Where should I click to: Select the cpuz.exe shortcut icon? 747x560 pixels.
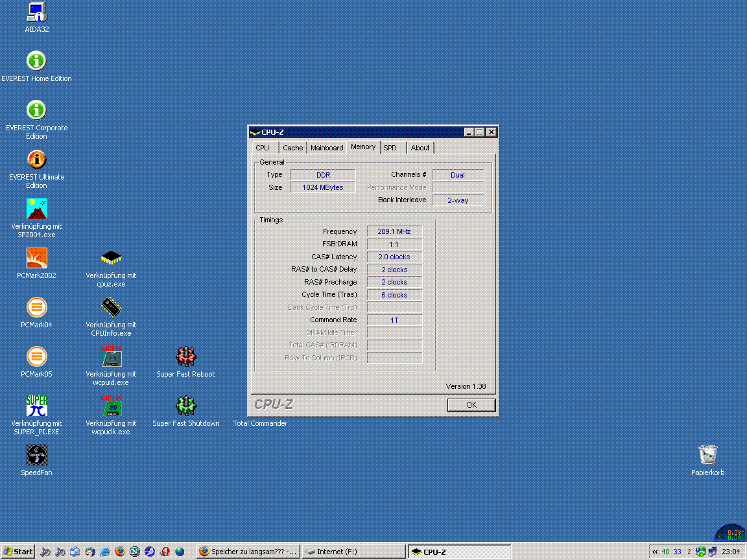point(111,268)
